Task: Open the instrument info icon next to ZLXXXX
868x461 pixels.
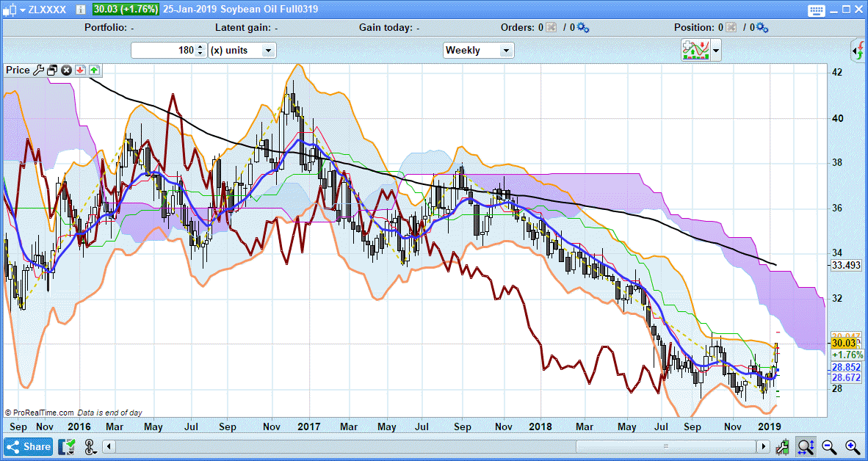Action: pyautogui.click(x=80, y=10)
